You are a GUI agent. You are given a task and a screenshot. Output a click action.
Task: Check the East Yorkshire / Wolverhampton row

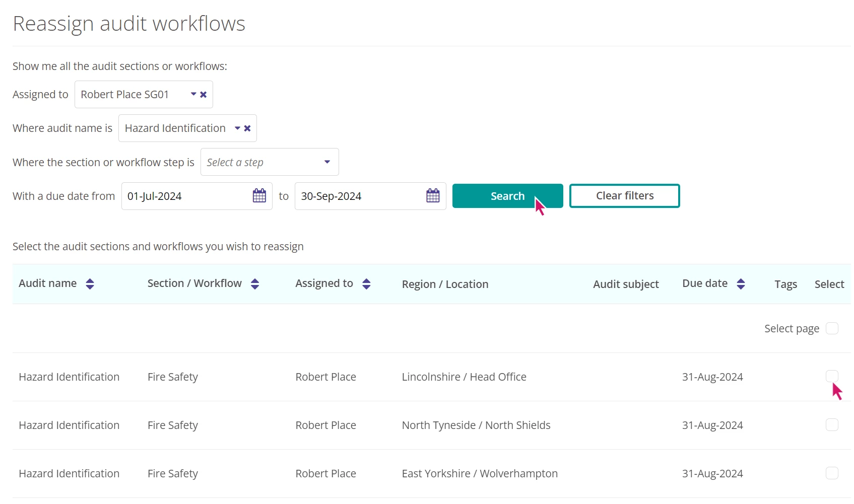point(832,473)
